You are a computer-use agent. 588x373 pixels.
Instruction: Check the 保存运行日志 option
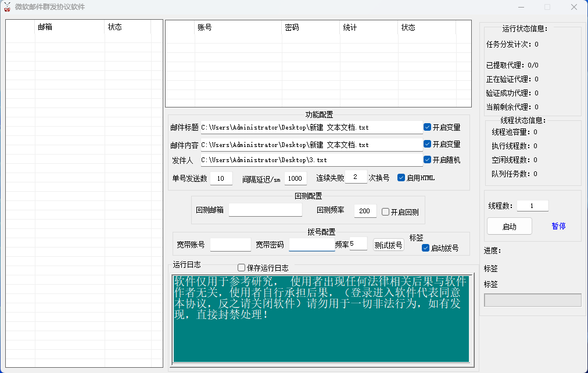click(242, 268)
